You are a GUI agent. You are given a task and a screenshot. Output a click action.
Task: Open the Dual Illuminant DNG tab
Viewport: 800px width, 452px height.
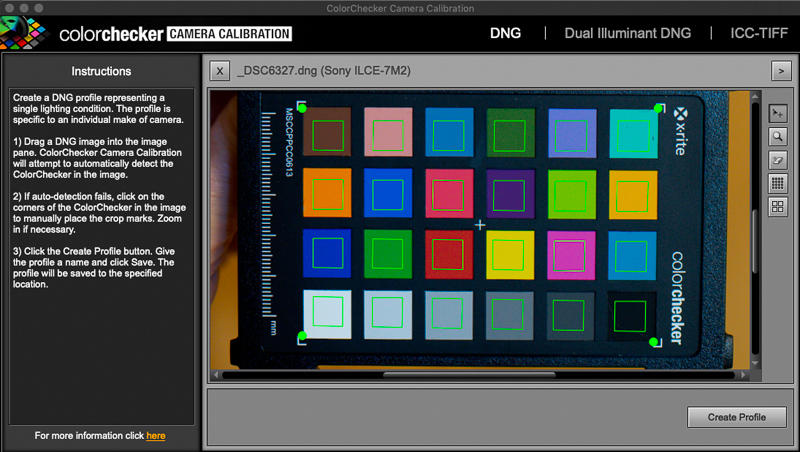click(627, 33)
